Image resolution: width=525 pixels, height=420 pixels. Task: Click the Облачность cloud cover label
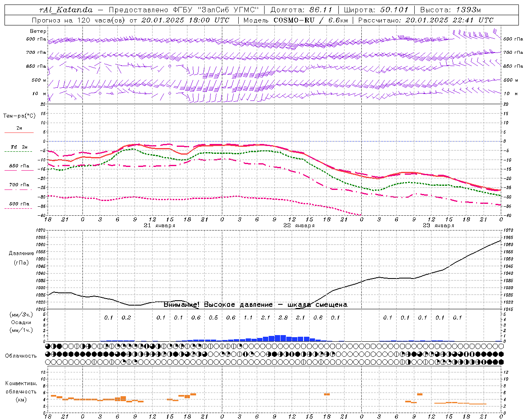[21, 356]
